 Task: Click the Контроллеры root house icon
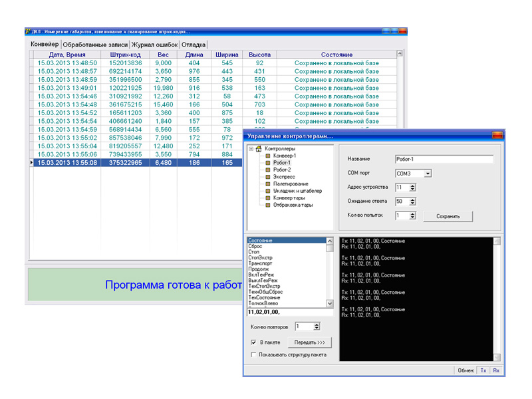(x=259, y=148)
